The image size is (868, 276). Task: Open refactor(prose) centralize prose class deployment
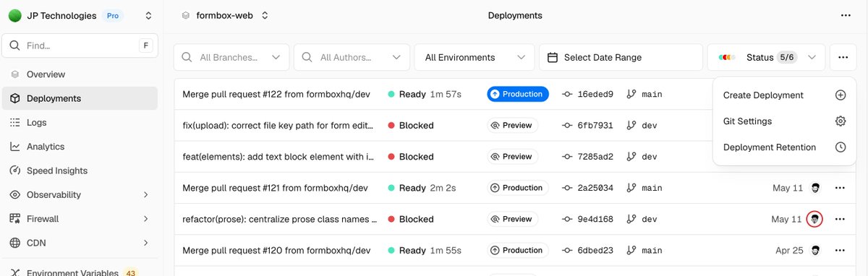[279, 219]
